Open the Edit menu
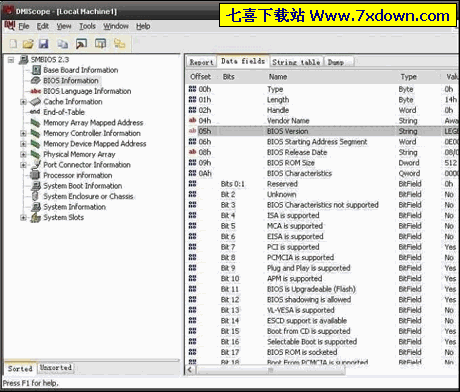 coord(43,26)
